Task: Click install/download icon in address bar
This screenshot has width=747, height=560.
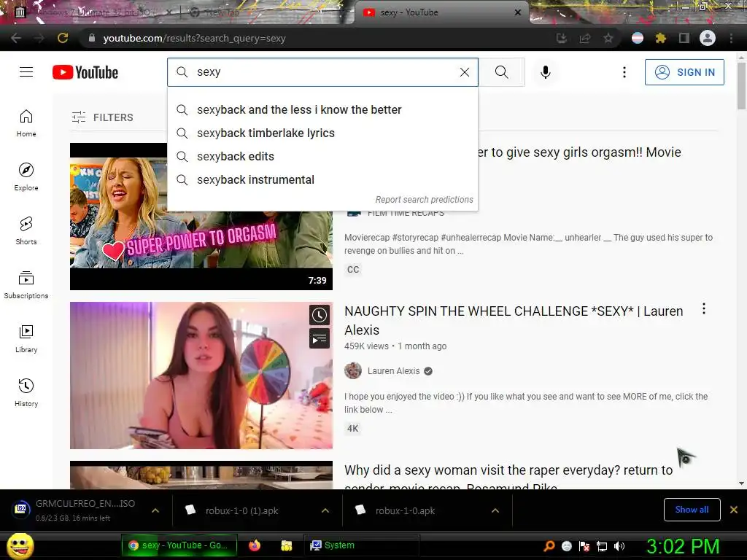Action: (561, 38)
